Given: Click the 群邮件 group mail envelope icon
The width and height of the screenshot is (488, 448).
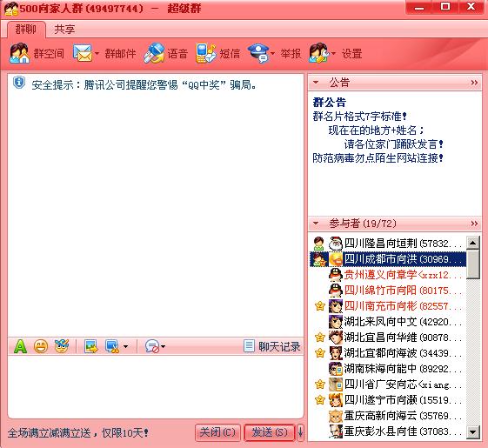Looking at the screenshot, I should [82, 53].
